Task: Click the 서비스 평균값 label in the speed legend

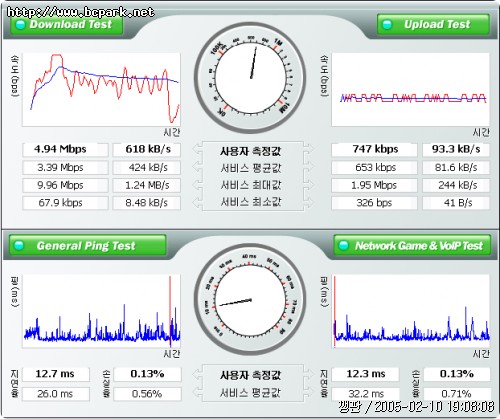Action: [x=251, y=168]
